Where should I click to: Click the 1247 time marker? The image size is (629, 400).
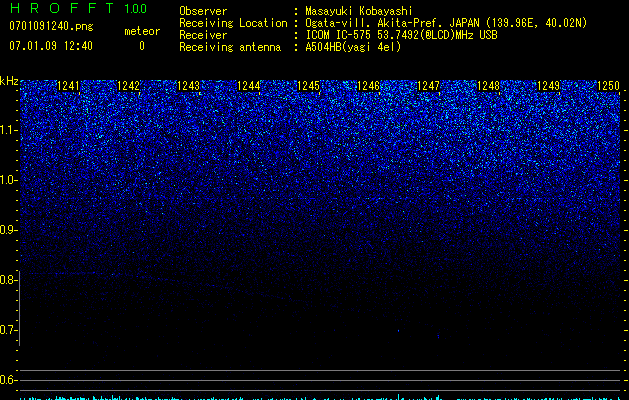point(429,86)
